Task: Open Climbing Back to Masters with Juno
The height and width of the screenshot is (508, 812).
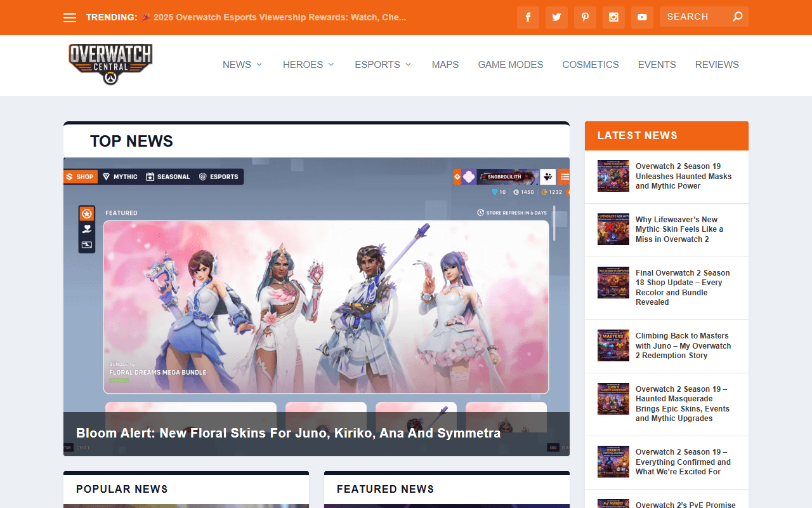Action: coord(683,345)
